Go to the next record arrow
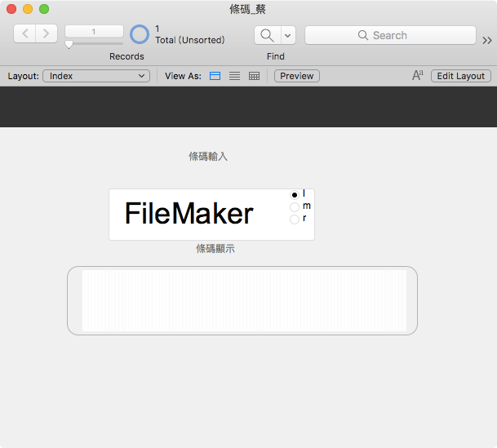497x448 pixels. [47, 33]
